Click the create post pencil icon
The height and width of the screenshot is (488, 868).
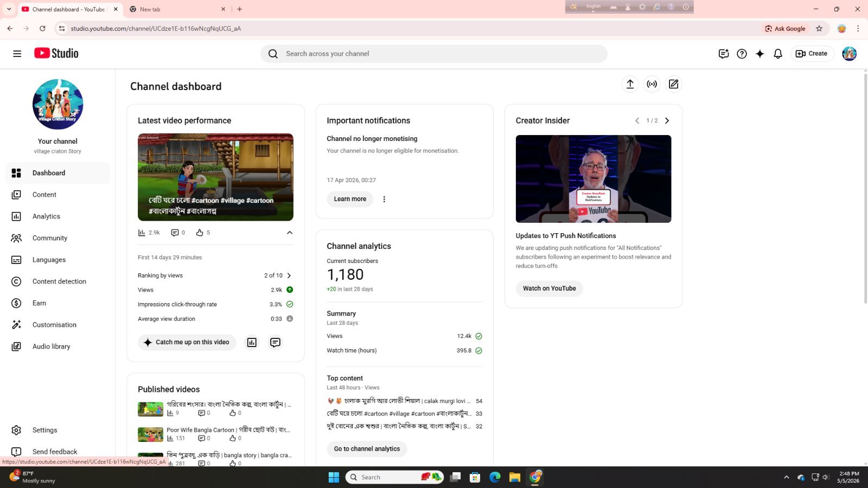click(x=673, y=84)
